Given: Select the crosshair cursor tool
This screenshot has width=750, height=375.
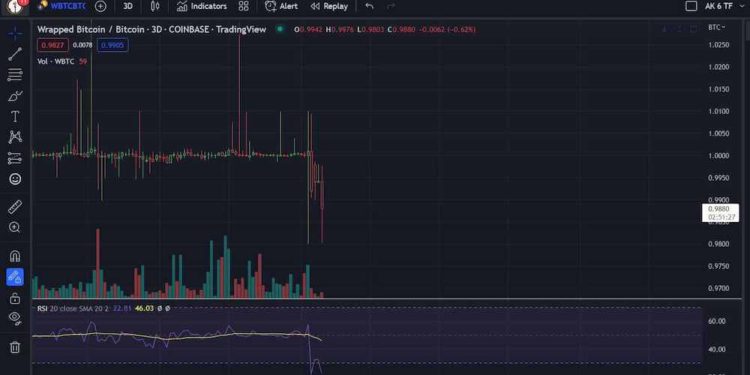Looking at the screenshot, I should coord(15,33).
